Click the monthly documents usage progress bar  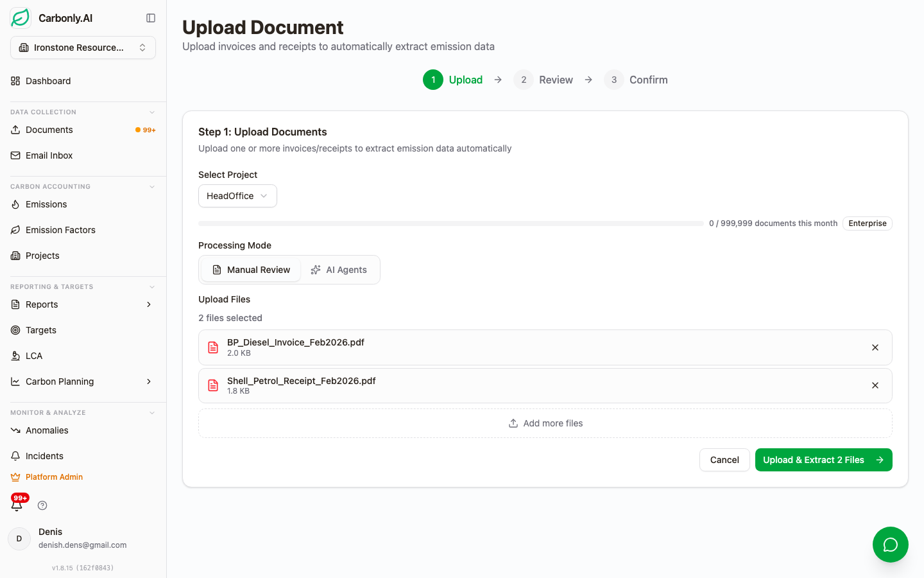pyautogui.click(x=451, y=223)
